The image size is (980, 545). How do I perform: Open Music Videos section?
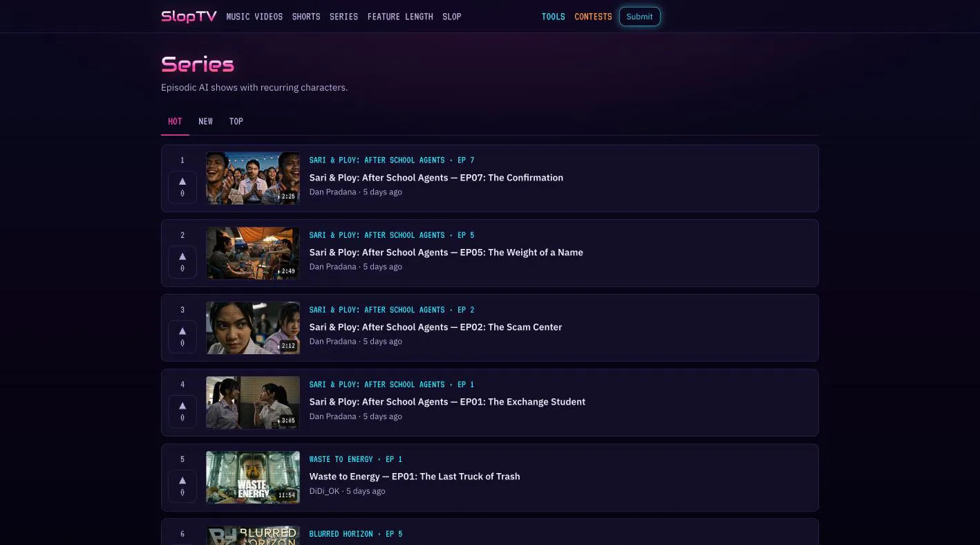coord(254,17)
